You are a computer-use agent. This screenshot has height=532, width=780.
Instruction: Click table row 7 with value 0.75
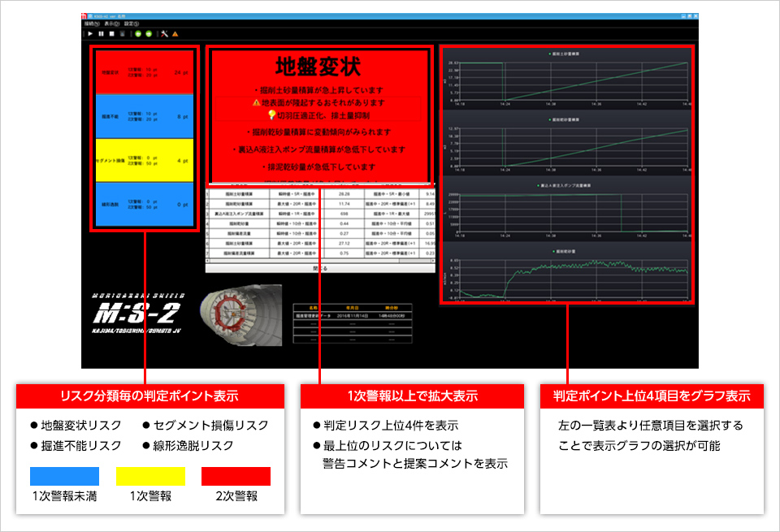320,253
